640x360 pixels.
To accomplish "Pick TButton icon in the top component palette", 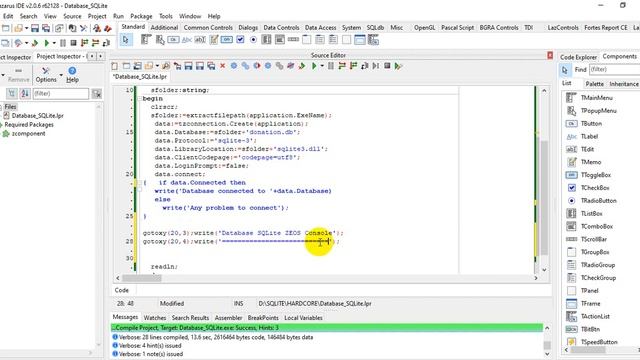I will click(173, 40).
